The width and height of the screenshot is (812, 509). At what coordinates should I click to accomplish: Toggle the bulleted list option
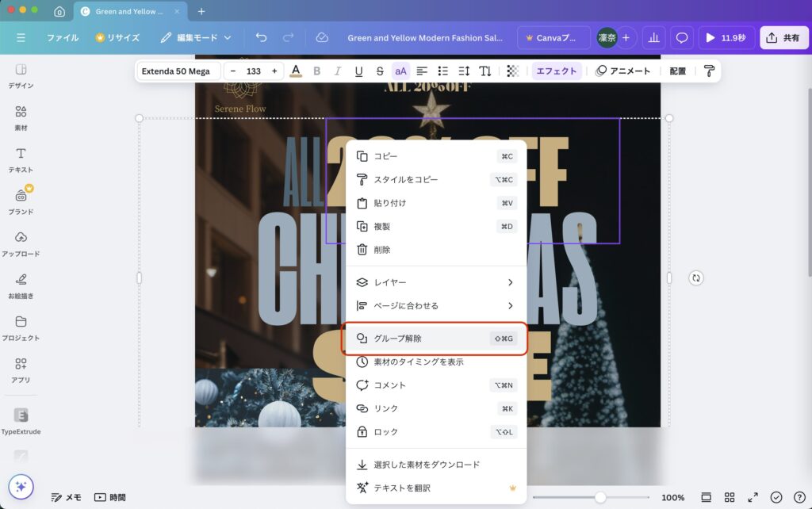pyautogui.click(x=442, y=71)
